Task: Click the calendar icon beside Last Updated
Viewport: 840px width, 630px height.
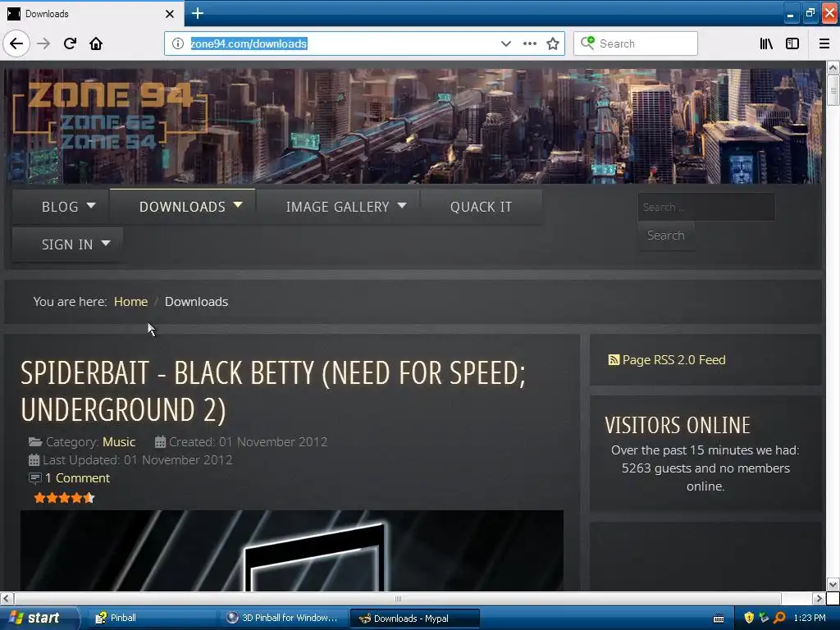Action: 34,460
